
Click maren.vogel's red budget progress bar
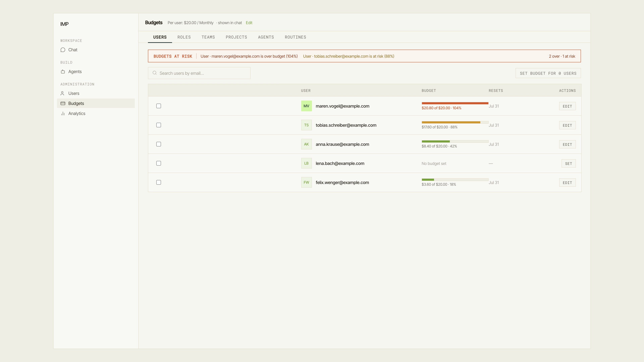(455, 103)
